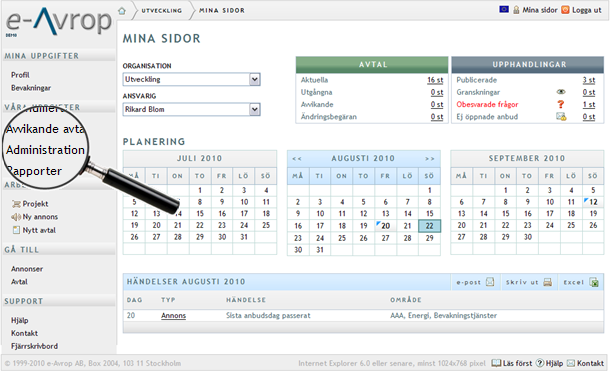Click the envelope icon beside Ej öppnade anbud

[561, 116]
